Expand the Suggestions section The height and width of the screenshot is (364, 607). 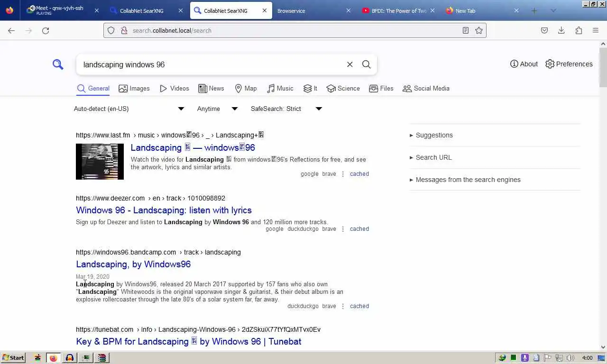pyautogui.click(x=431, y=135)
